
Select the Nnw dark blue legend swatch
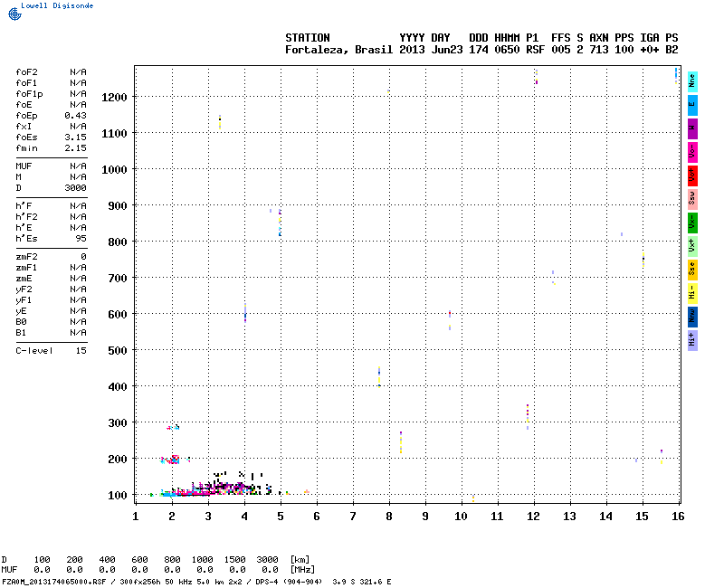(692, 318)
